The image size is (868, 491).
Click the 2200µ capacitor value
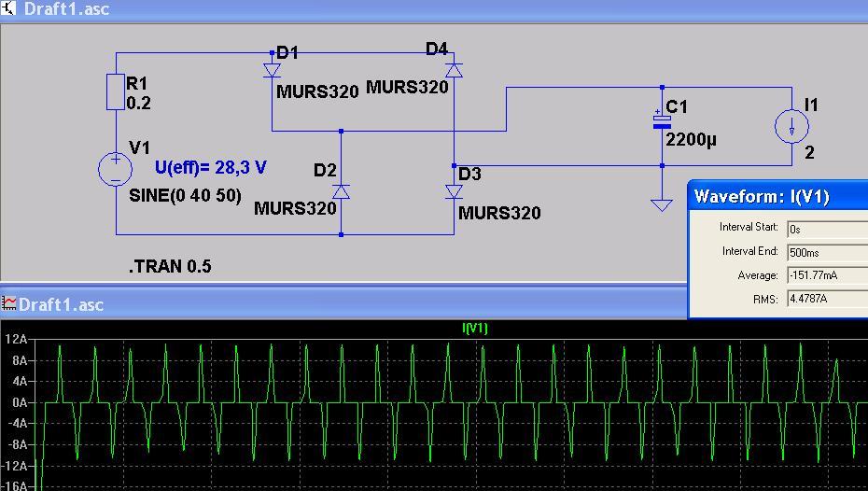click(691, 139)
